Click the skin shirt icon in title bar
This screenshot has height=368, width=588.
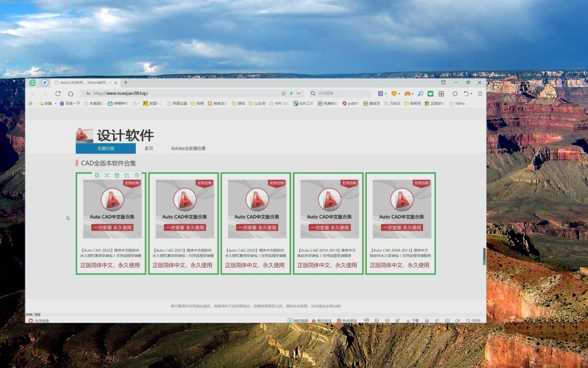click(x=443, y=82)
